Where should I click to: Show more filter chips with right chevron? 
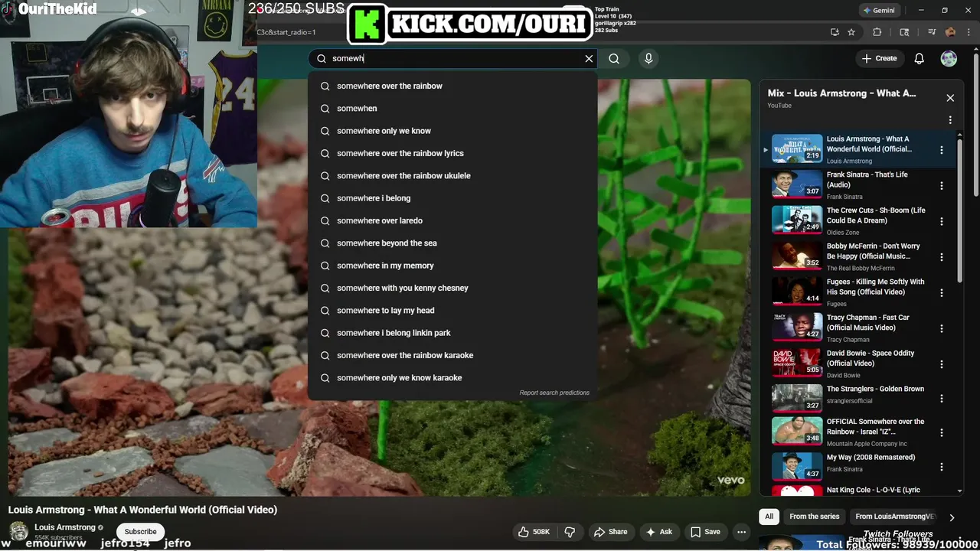point(952,517)
